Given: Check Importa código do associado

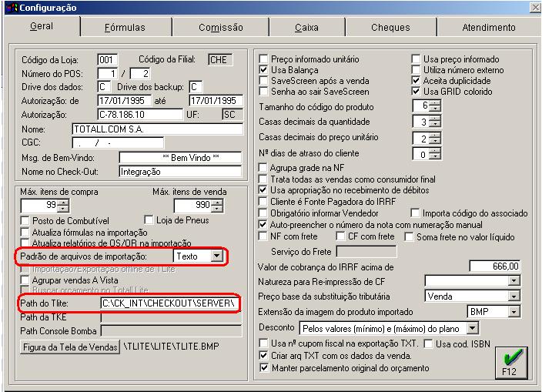Looking at the screenshot, I should tap(415, 213).
